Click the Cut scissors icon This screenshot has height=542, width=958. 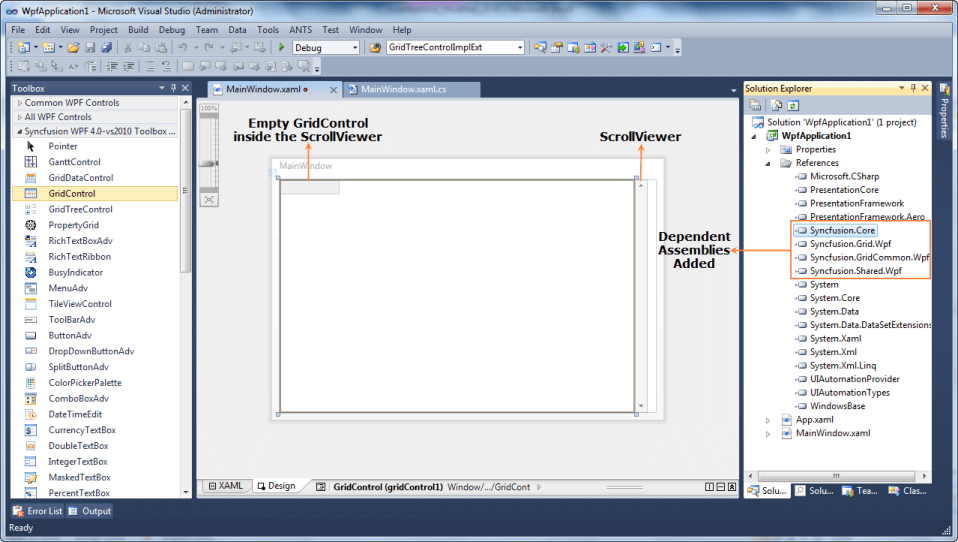[x=128, y=47]
